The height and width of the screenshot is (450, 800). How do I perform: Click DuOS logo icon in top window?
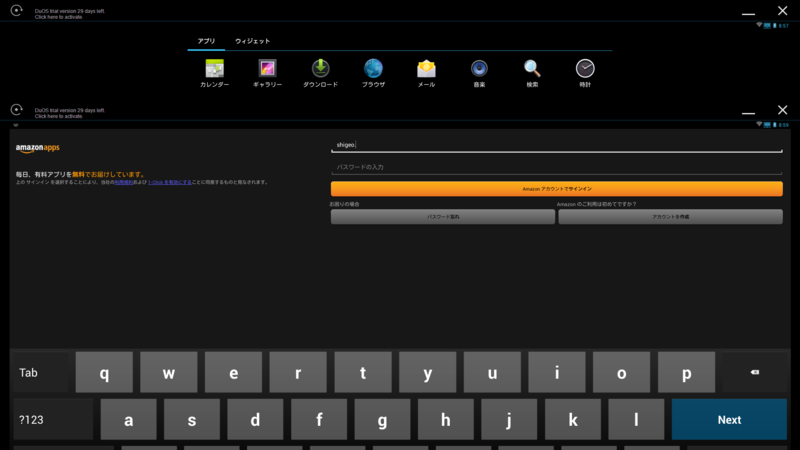tap(16, 10)
